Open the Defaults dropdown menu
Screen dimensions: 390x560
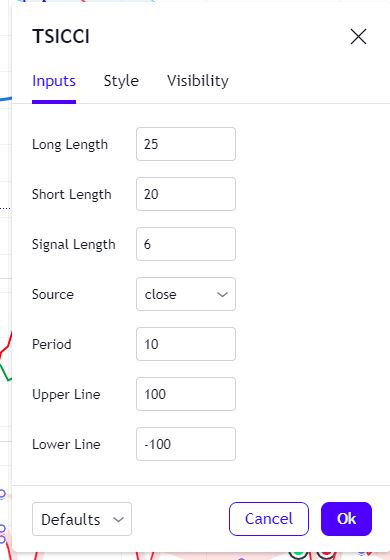(82, 519)
